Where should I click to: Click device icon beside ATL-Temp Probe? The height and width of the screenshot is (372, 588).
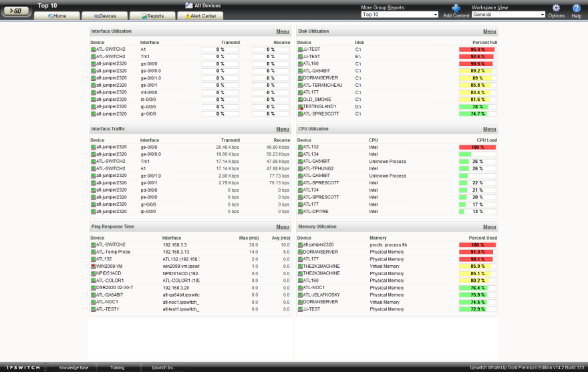tap(93, 252)
